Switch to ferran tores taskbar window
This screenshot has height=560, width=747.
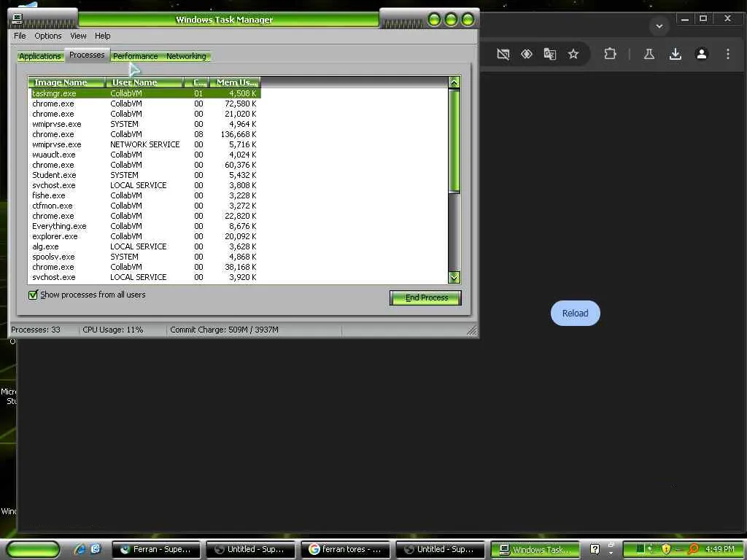coord(346,550)
